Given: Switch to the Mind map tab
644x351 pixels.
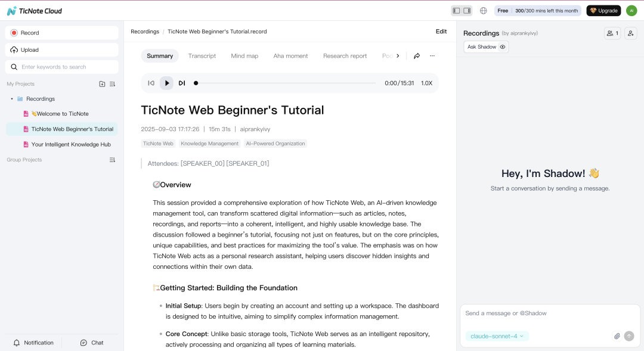Looking at the screenshot, I should click(244, 56).
